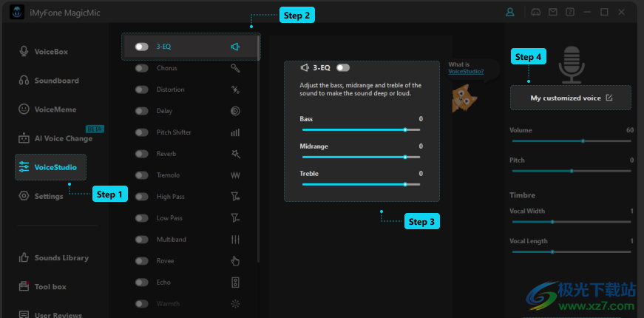644x318 pixels.
Task: Open the mail feedback icon
Action: (x=553, y=12)
